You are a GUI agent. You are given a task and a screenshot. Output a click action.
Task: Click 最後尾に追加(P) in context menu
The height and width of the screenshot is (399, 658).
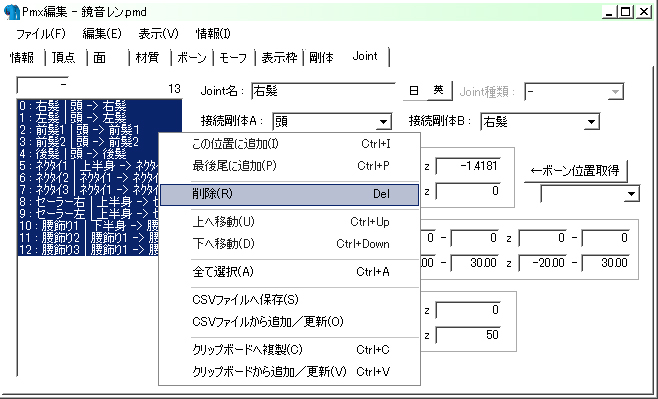pyautogui.click(x=290, y=166)
